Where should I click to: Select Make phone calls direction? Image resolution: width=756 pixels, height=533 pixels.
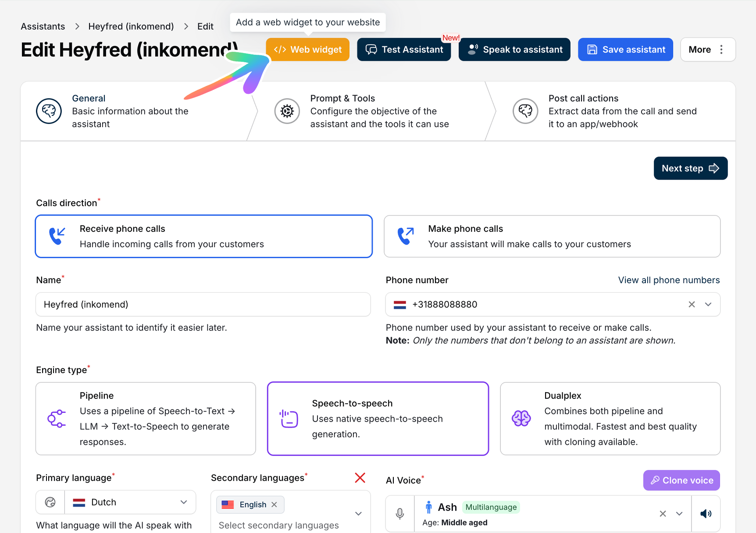[x=552, y=236]
